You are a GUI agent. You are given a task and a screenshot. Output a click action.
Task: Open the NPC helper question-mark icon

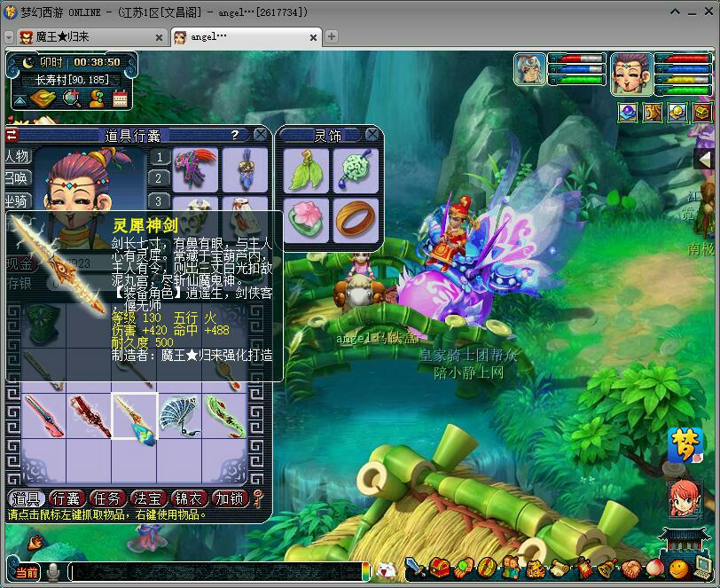[x=97, y=98]
